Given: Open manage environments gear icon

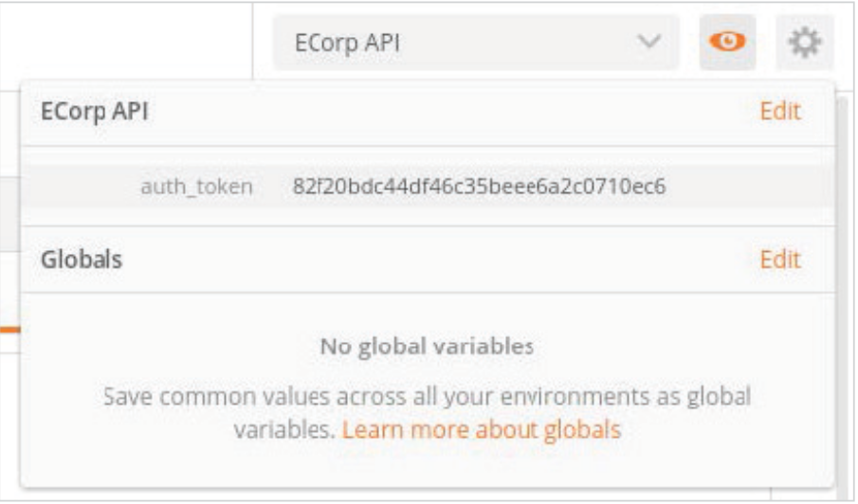Looking at the screenshot, I should [x=804, y=42].
